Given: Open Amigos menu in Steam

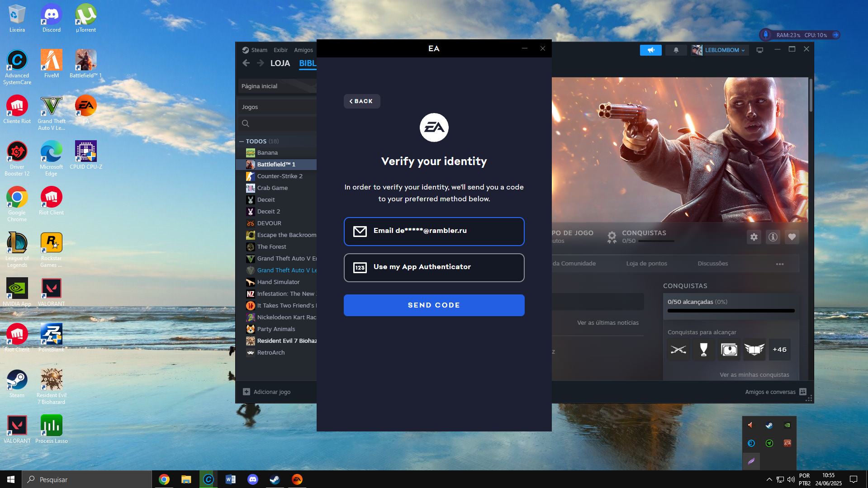Looking at the screenshot, I should point(304,50).
